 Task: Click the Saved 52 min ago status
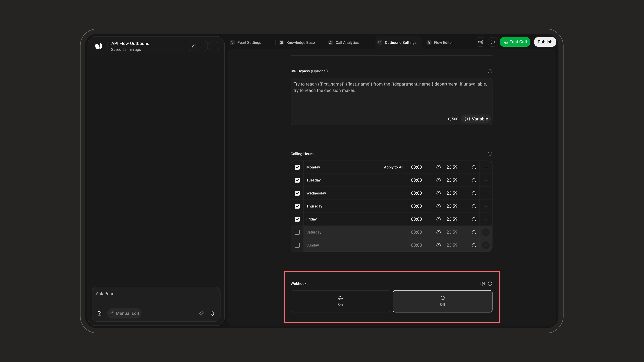[x=126, y=50]
